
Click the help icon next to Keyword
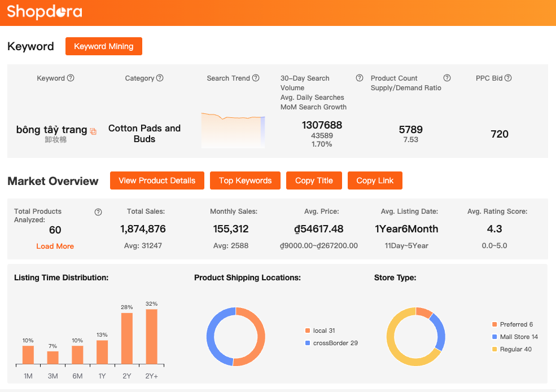(x=71, y=78)
